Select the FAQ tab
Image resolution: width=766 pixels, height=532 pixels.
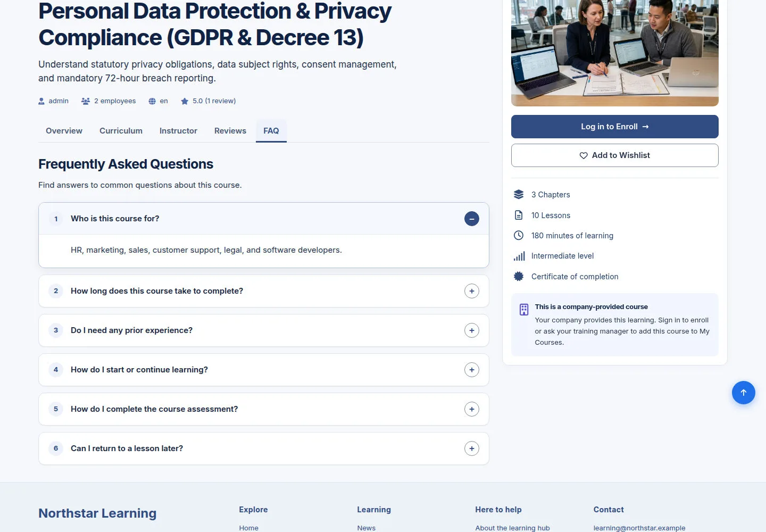(x=271, y=131)
